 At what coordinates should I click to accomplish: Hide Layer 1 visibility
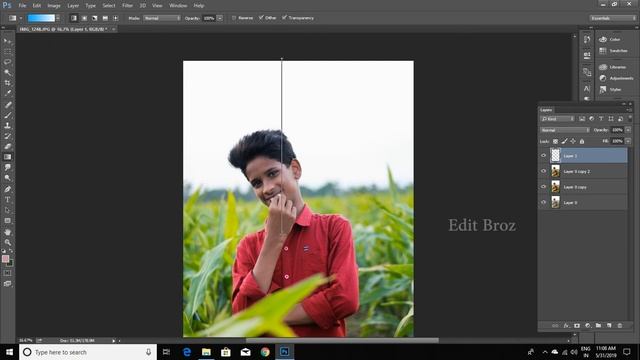543,156
